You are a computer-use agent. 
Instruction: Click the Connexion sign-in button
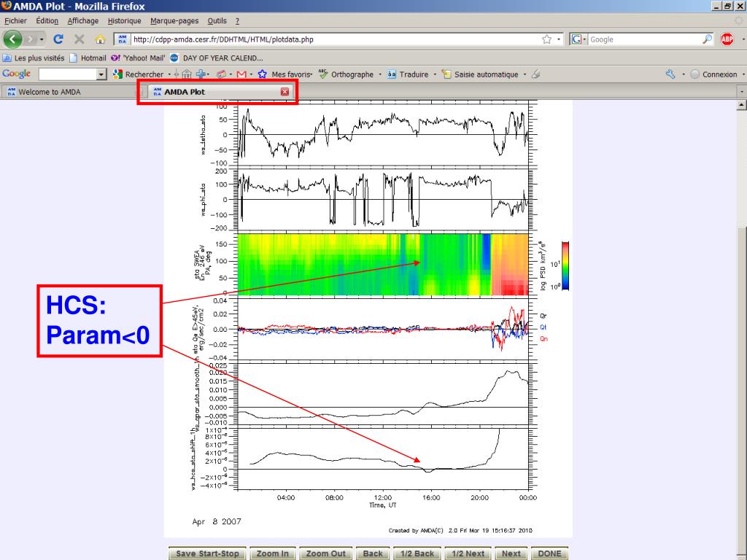[713, 74]
